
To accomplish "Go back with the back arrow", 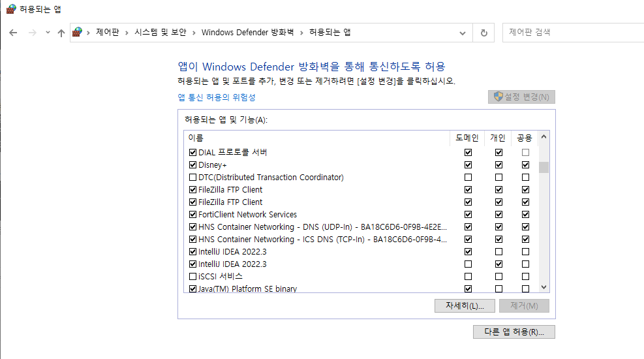I will [13, 33].
